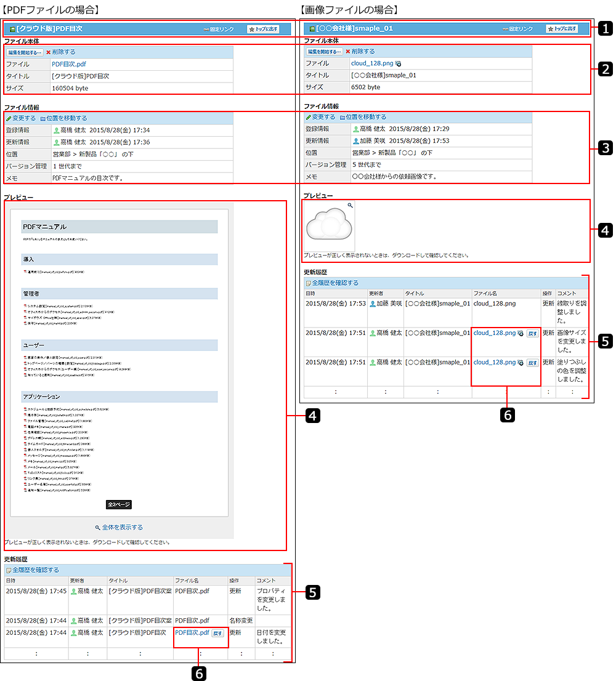Viewport: 616px width, 681px height.
Task: Click user icon of 加藤 美咲 in 更新情報 row
Action: click(x=356, y=141)
